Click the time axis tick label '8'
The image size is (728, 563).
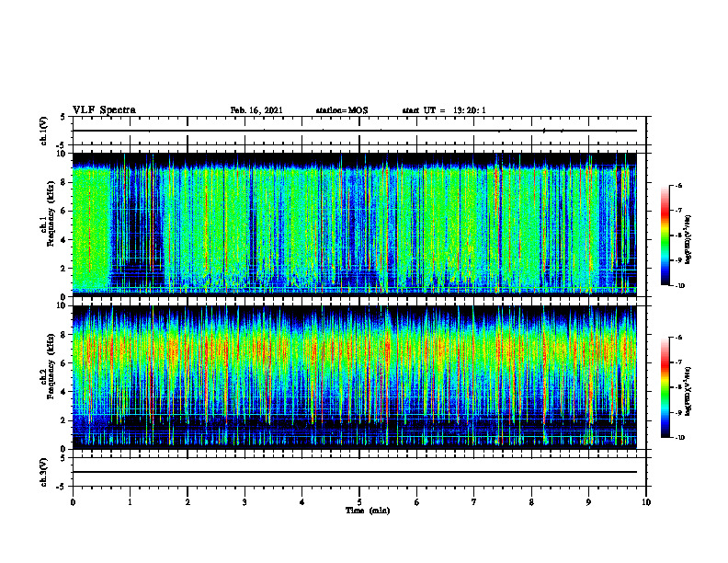pos(531,502)
